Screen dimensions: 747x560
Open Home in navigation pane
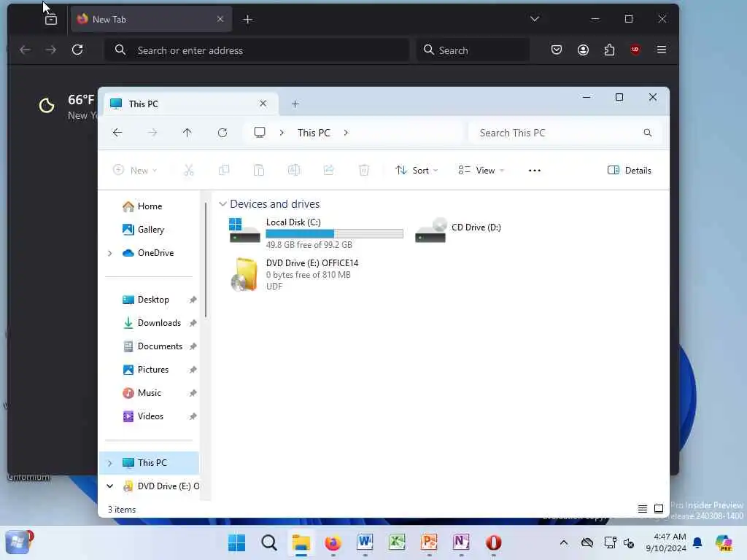point(150,206)
